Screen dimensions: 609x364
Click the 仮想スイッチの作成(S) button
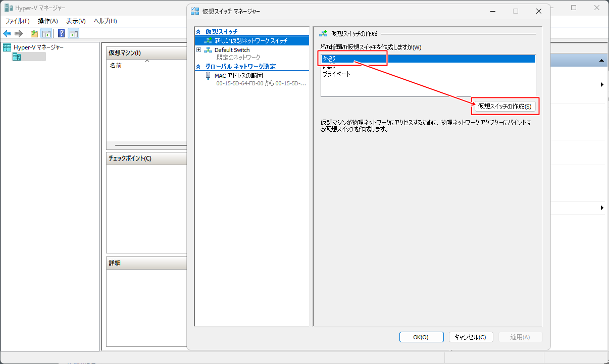pos(504,106)
